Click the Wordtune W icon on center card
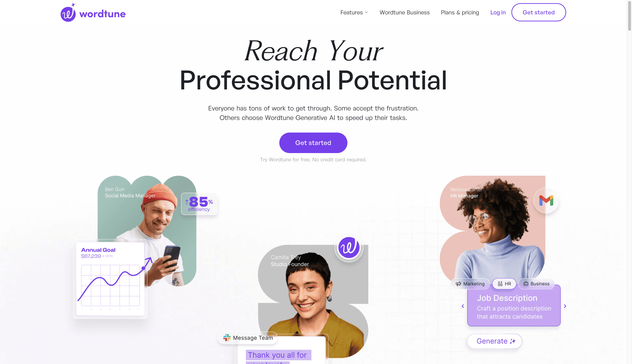This screenshot has height=364, width=632. [348, 247]
